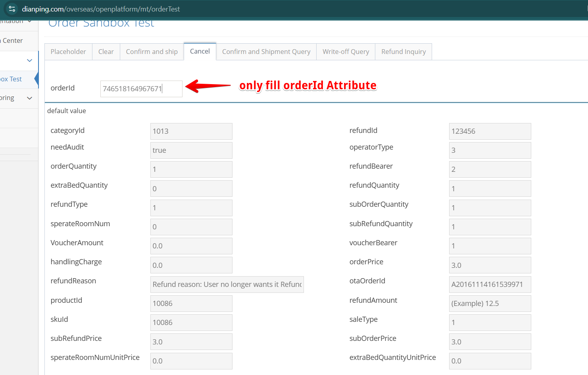Click the refundAmount field with example 12.5

click(490, 304)
